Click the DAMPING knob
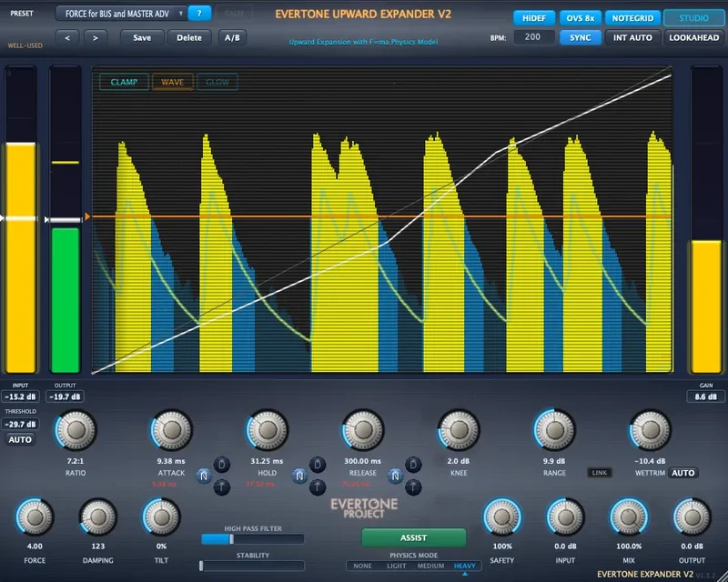The image size is (728, 582). pos(98,517)
